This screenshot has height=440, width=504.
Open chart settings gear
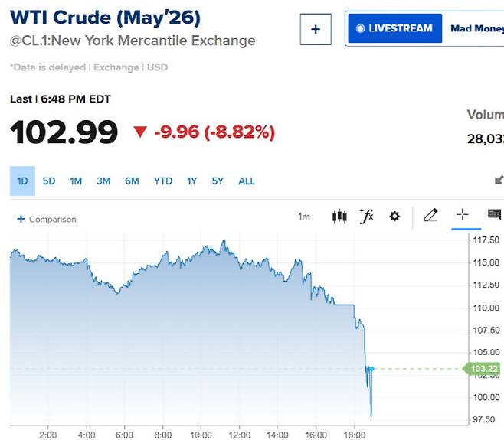tap(394, 217)
